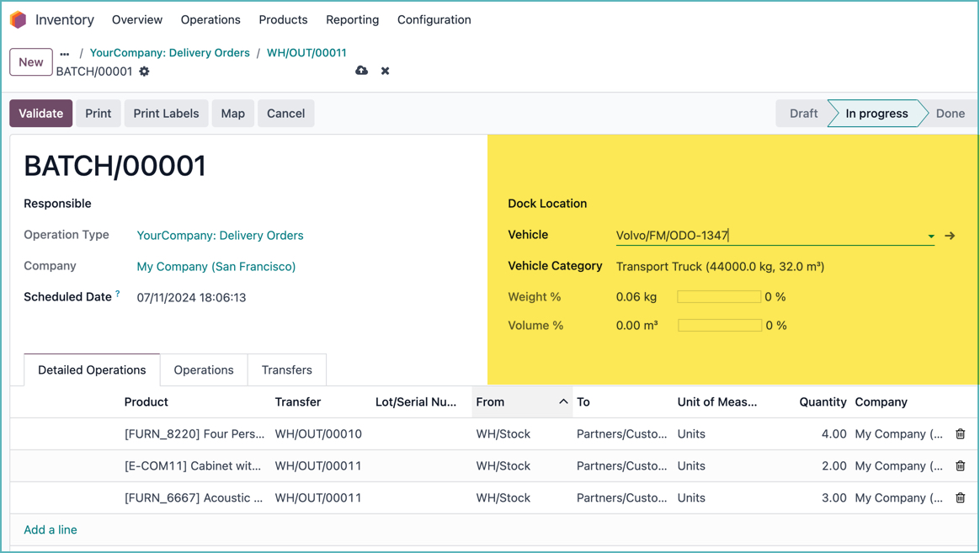The image size is (980, 553).
Task: Click the Weight % progress bar
Action: 717,296
